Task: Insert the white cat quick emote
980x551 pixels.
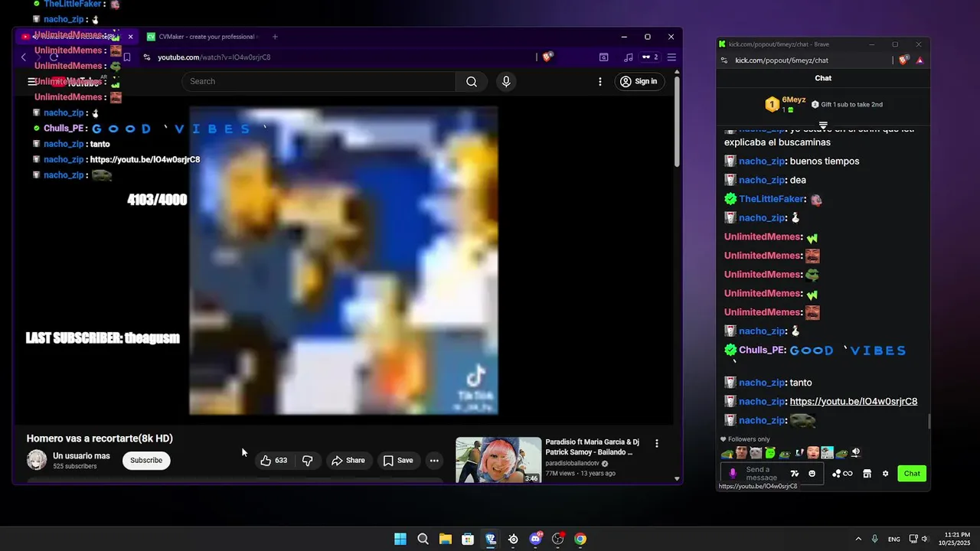Action: click(x=755, y=453)
